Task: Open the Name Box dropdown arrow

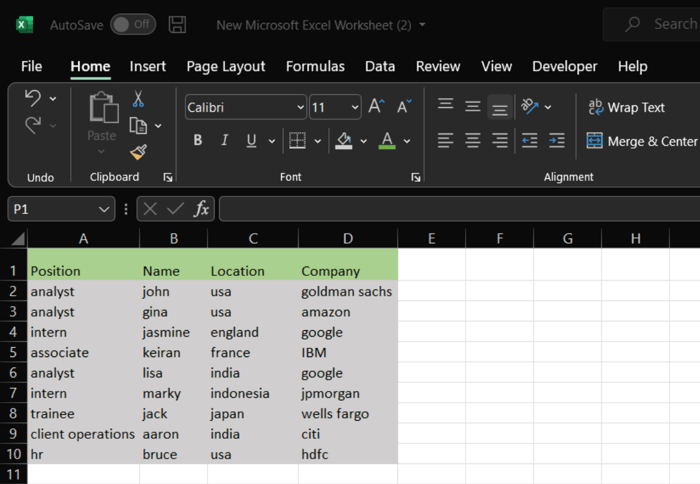Action: (x=104, y=209)
